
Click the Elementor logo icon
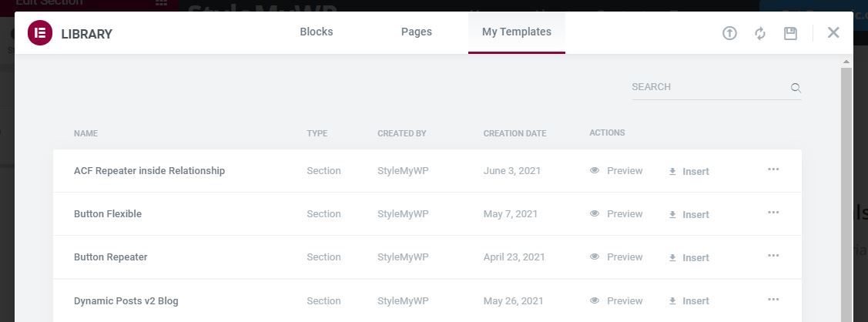[40, 32]
